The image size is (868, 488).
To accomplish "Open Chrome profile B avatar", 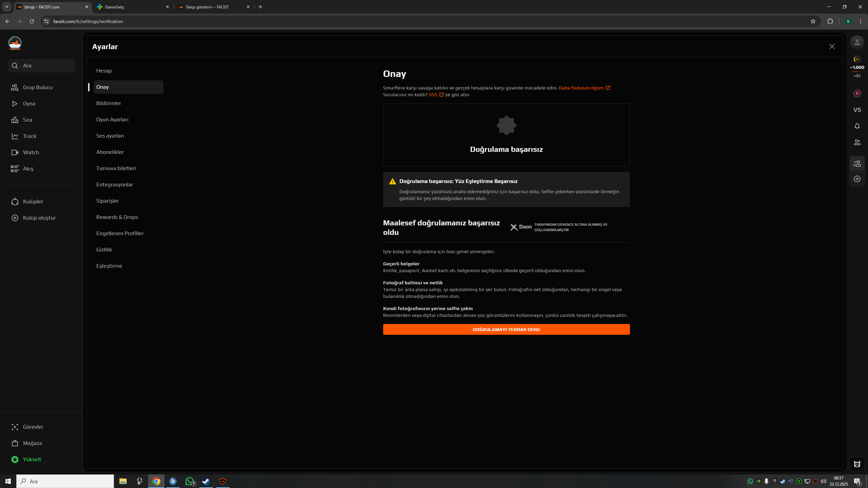I will coord(848,21).
